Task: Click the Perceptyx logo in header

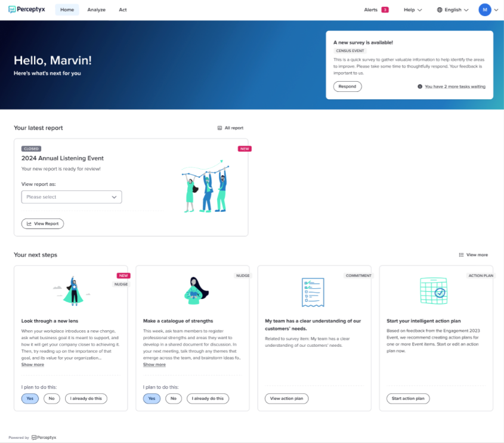Action: tap(27, 10)
